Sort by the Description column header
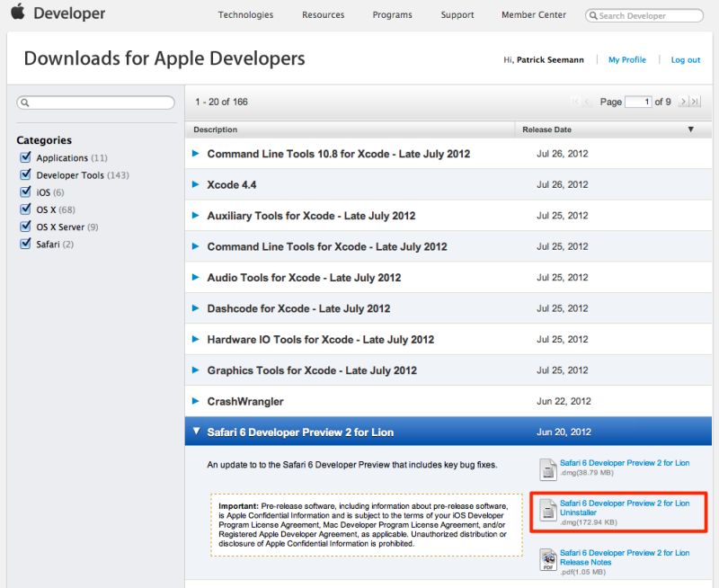 [215, 129]
